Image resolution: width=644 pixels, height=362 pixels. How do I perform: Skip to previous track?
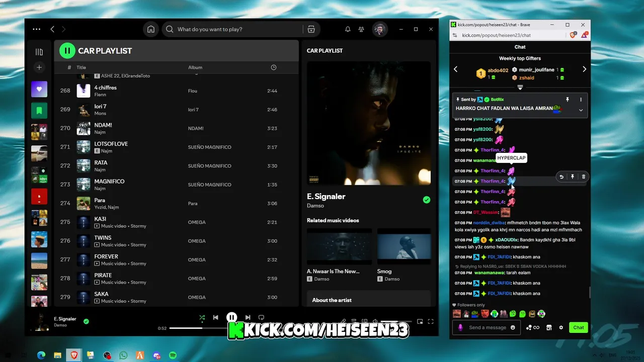(216, 317)
